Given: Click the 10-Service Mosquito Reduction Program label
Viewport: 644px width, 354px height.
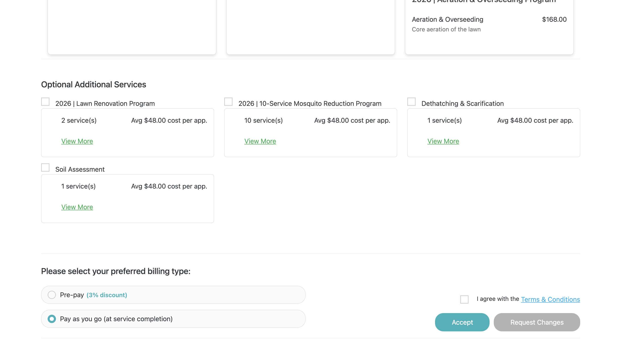Looking at the screenshot, I should point(310,104).
